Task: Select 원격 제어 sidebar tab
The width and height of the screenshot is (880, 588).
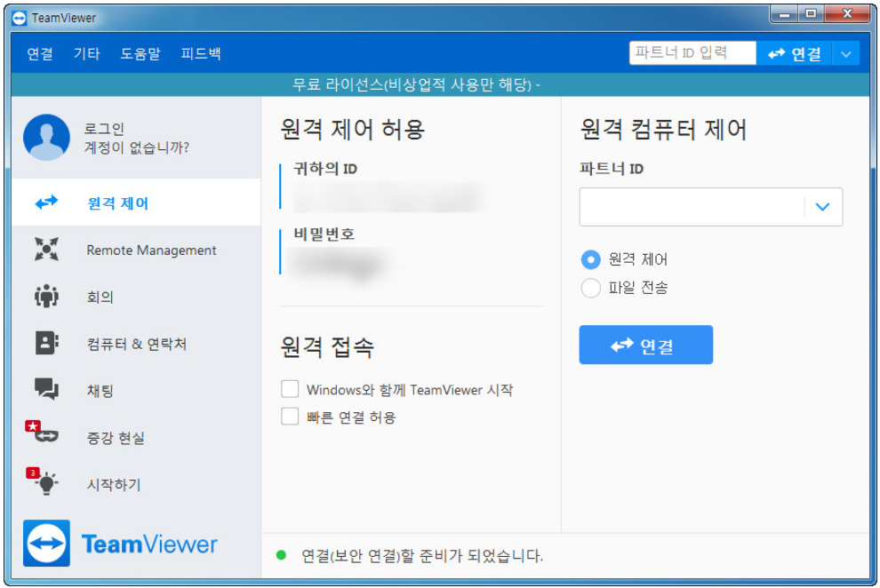Action: (x=136, y=203)
